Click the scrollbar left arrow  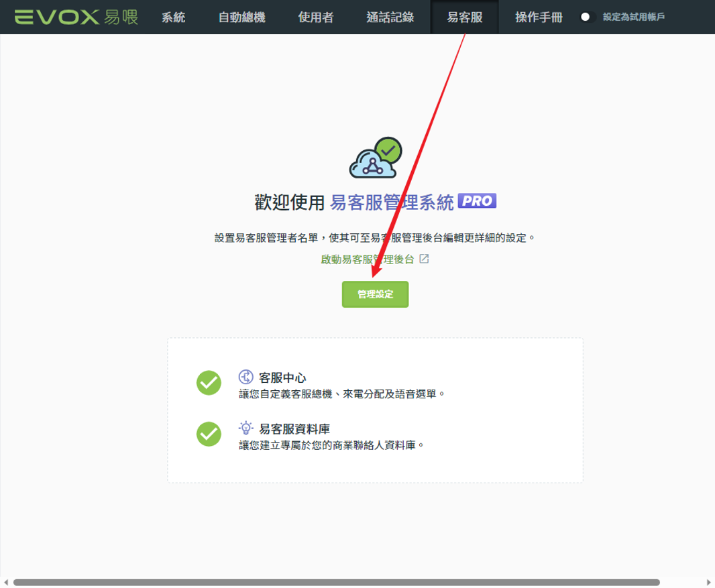point(6,583)
